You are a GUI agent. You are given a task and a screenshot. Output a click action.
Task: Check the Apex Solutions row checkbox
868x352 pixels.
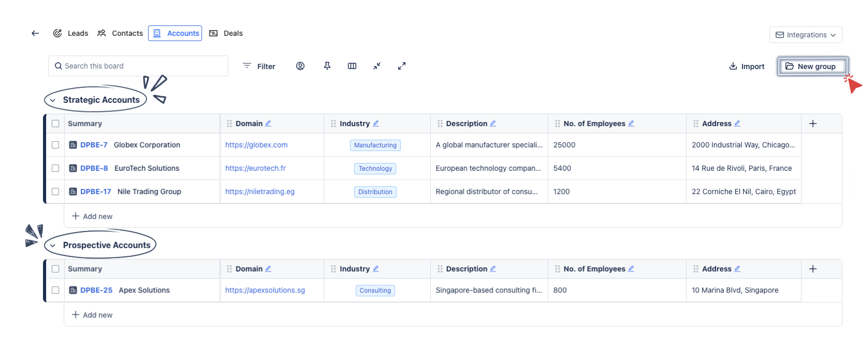[55, 290]
